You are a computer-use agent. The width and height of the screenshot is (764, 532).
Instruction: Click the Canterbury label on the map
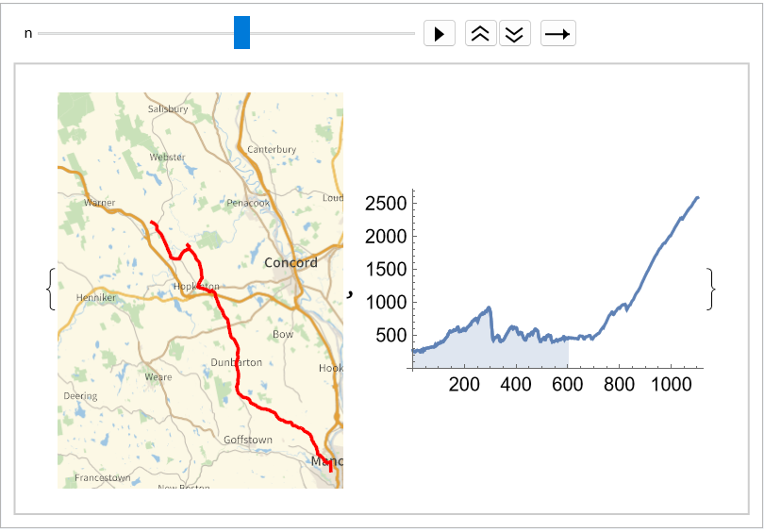click(x=271, y=149)
